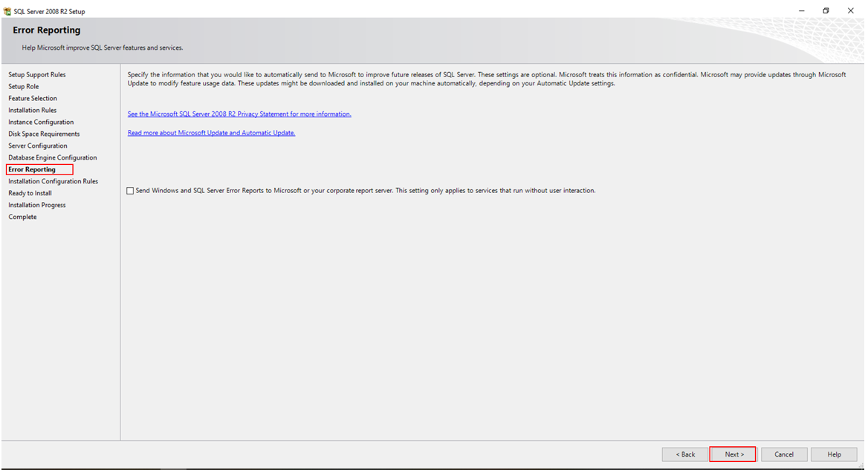Click the SQL Server Setup title bar icon
Image resolution: width=868 pixels, height=470 pixels.
pyautogui.click(x=7, y=11)
